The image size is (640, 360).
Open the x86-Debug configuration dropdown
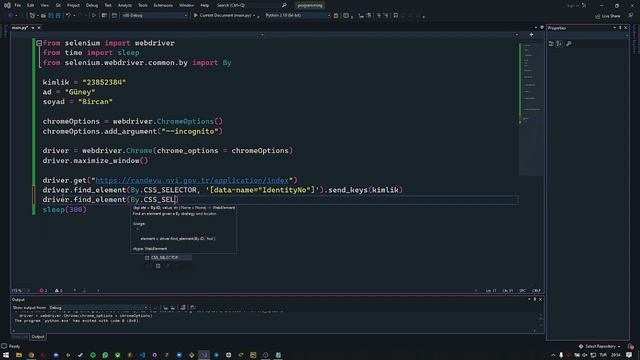155,16
